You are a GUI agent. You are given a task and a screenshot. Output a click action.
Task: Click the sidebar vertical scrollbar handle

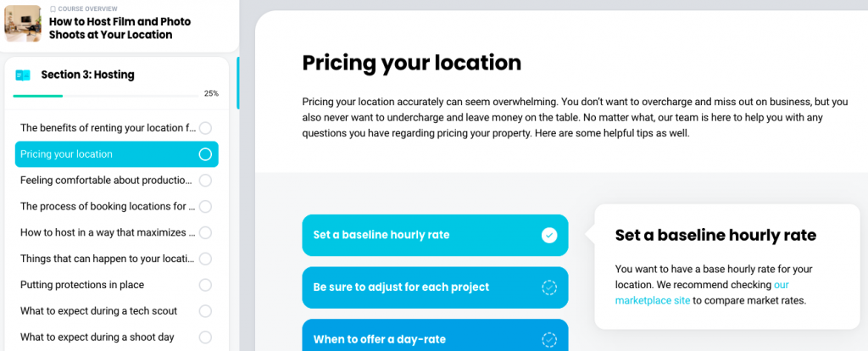coord(238,83)
